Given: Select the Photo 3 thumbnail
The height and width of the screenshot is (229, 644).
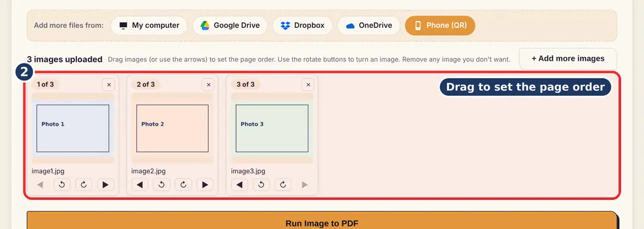Looking at the screenshot, I should [272, 129].
